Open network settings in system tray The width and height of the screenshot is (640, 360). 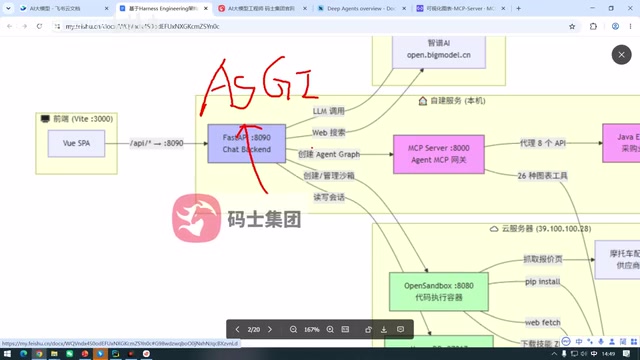574,354
